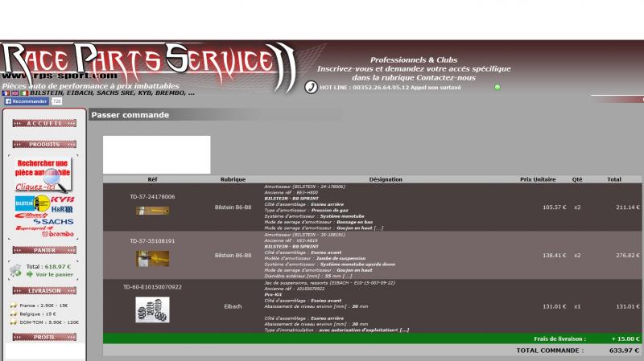Click the + 15.00 € delivery fee
This screenshot has width=644, height=361.
coord(625,338)
